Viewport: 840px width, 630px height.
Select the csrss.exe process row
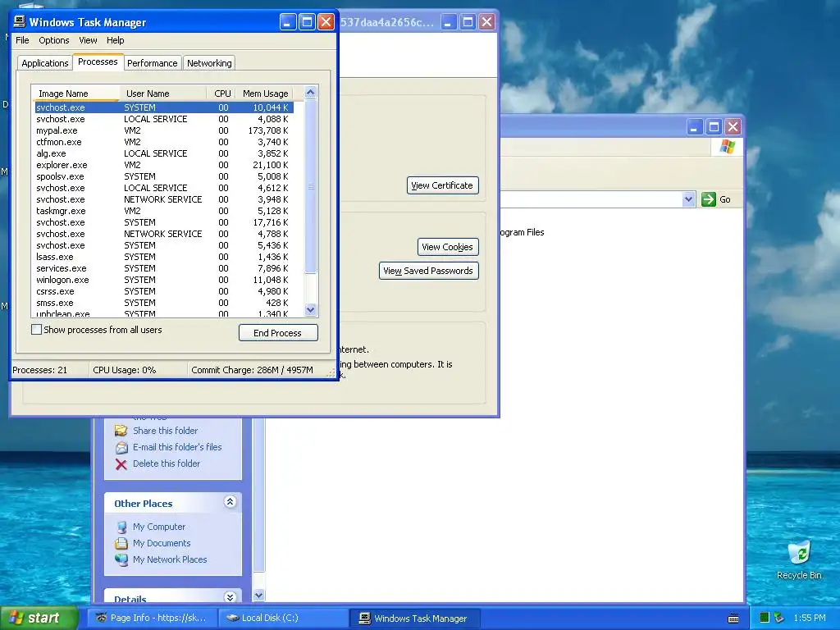point(164,291)
